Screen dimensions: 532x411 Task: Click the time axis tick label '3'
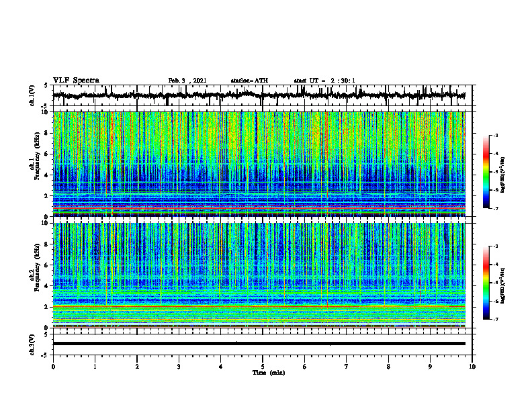coord(179,367)
